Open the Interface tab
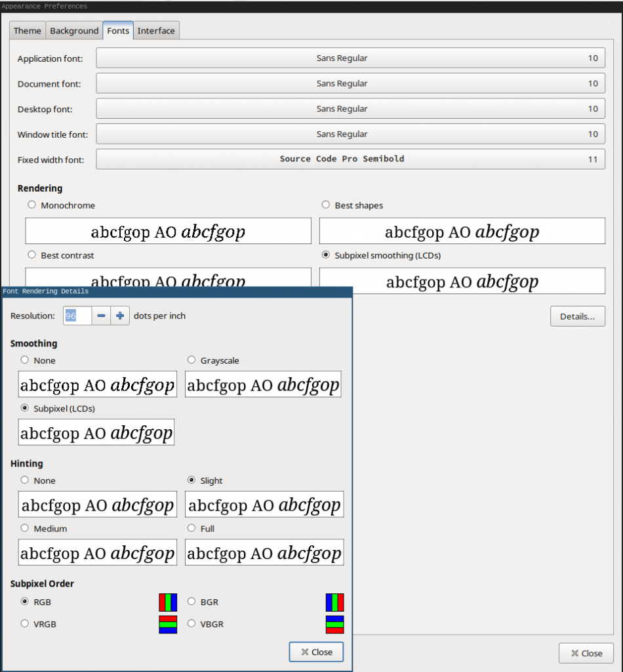Image resolution: width=623 pixels, height=672 pixels. point(156,31)
